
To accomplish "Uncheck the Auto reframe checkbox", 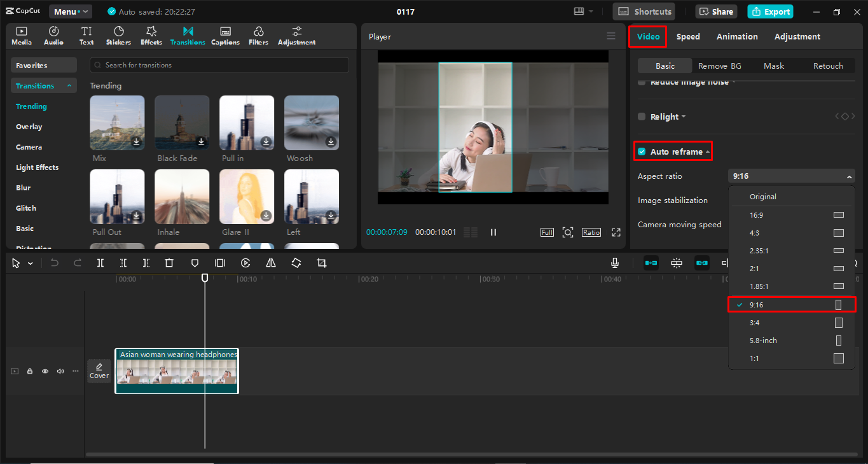I will (642, 151).
